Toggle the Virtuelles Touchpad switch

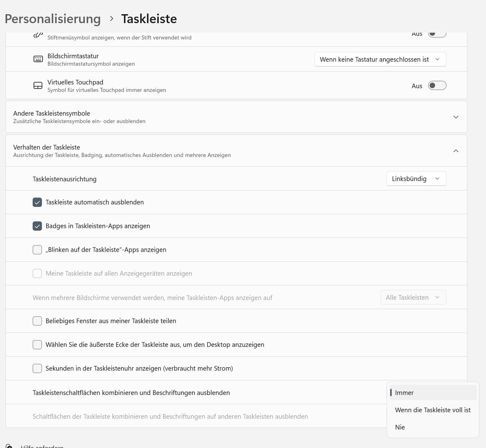coord(437,85)
